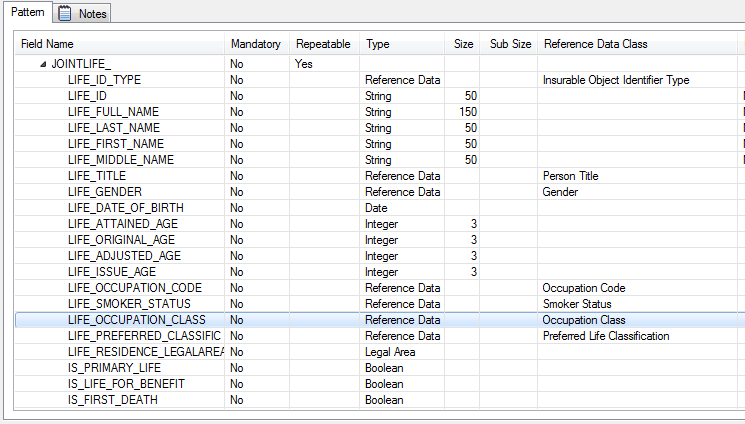Select the IS_PRIMARY_LIFE field
This screenshot has width=745, height=424.
(x=114, y=368)
